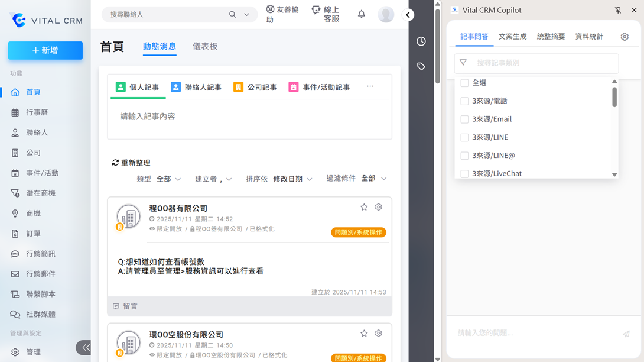Open the Copilot settings gear

(x=625, y=37)
